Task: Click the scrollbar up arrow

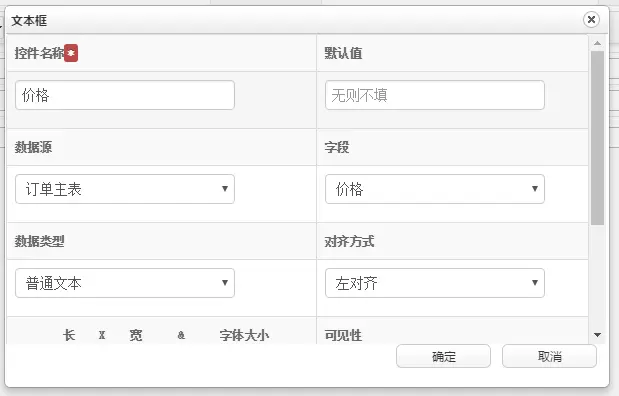Action: click(597, 43)
